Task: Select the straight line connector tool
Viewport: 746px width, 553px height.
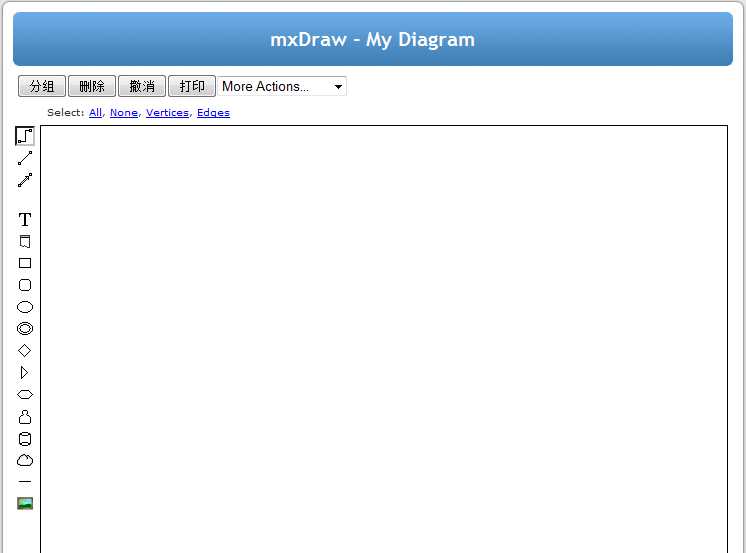Action: (25, 158)
